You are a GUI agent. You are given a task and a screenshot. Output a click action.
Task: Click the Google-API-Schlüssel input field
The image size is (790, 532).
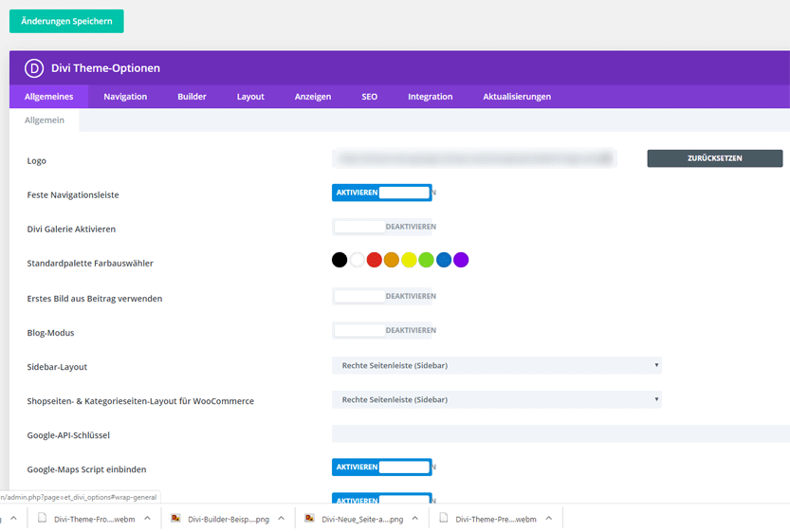point(560,433)
